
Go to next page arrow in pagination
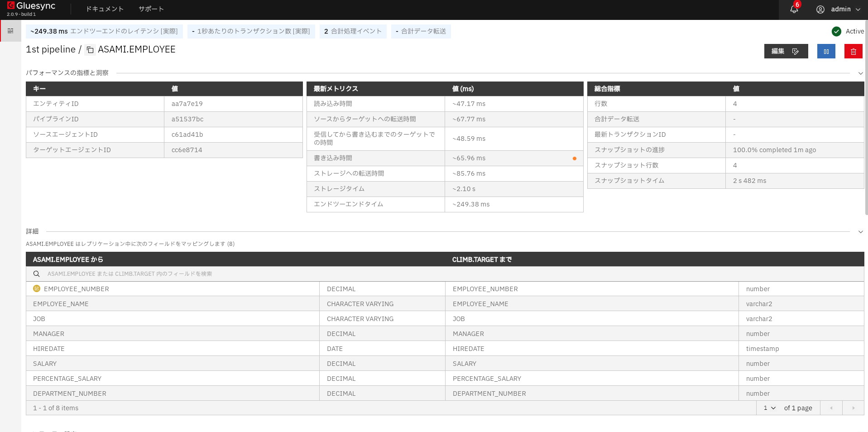coord(853,408)
